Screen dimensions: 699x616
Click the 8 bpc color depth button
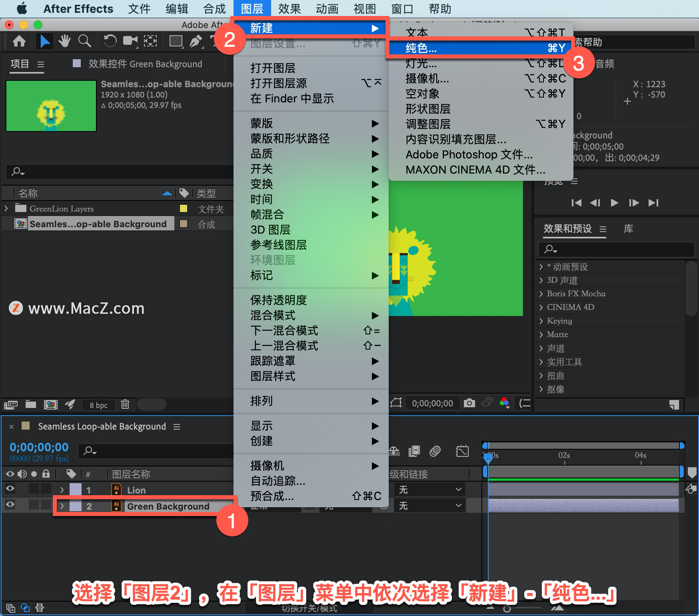pyautogui.click(x=98, y=405)
